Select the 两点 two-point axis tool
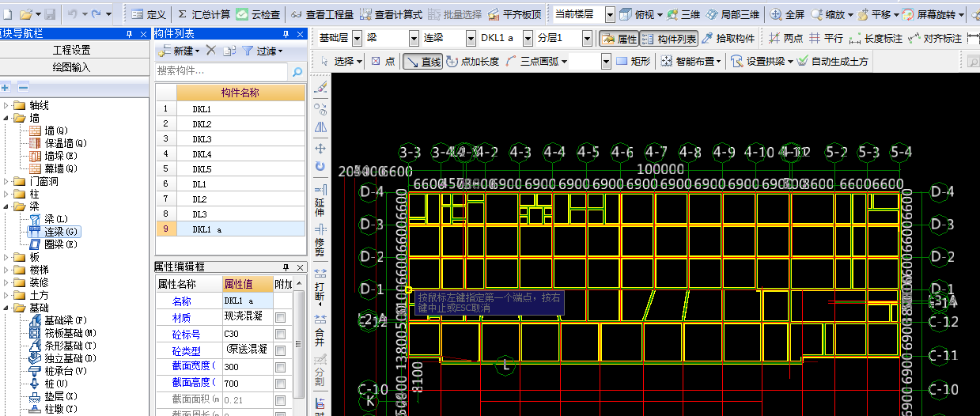Image resolution: width=980 pixels, height=416 pixels. (x=786, y=39)
